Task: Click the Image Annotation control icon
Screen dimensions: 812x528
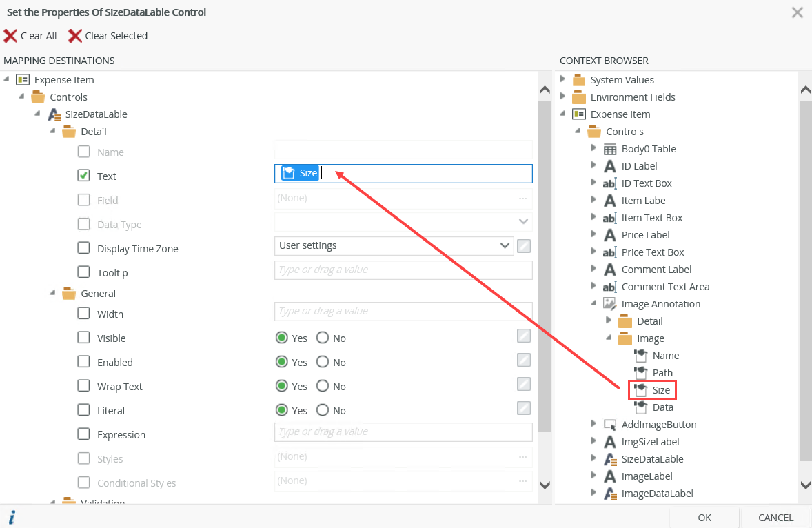Action: pos(610,304)
